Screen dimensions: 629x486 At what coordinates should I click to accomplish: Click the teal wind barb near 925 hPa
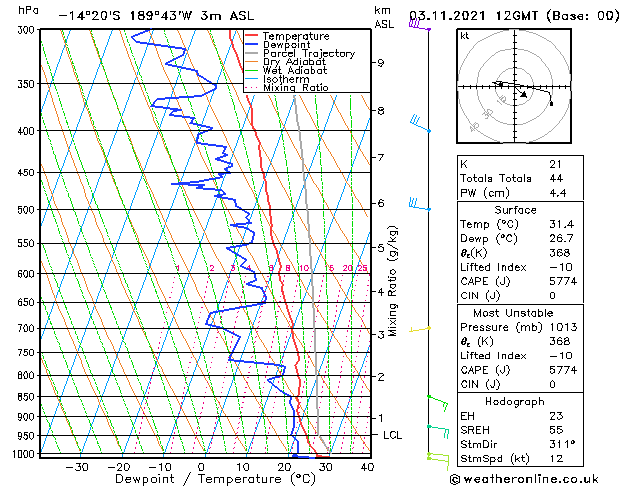click(x=438, y=430)
